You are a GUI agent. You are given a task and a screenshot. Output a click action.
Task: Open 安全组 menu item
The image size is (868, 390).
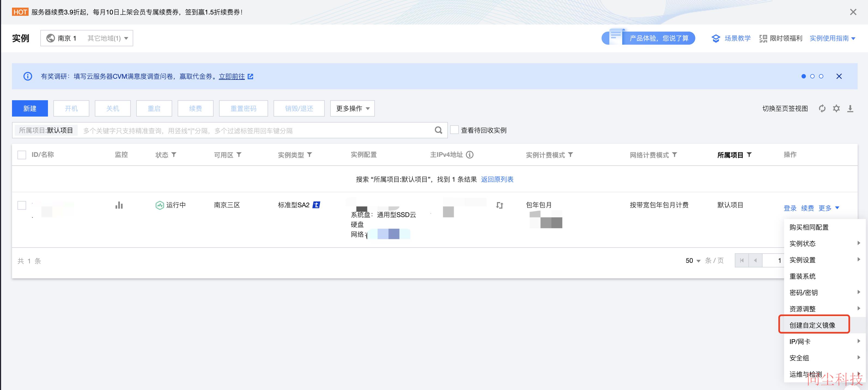(825, 358)
